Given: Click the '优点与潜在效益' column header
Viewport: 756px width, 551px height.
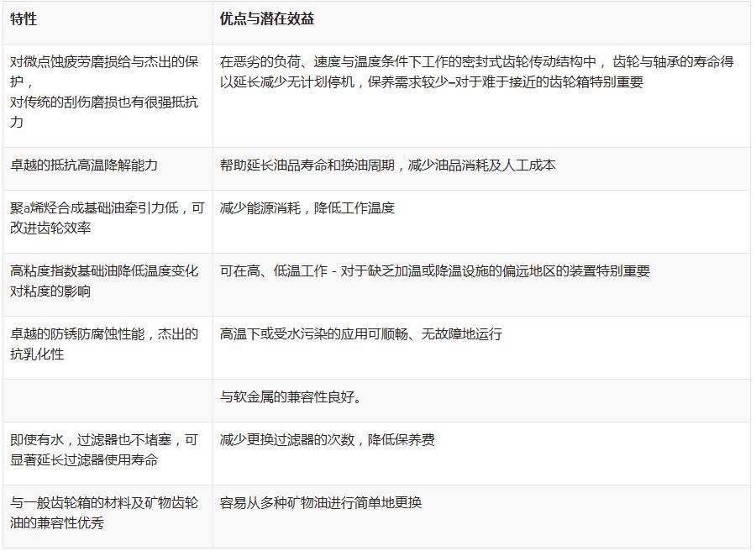Looking at the screenshot, I should coord(266,19).
